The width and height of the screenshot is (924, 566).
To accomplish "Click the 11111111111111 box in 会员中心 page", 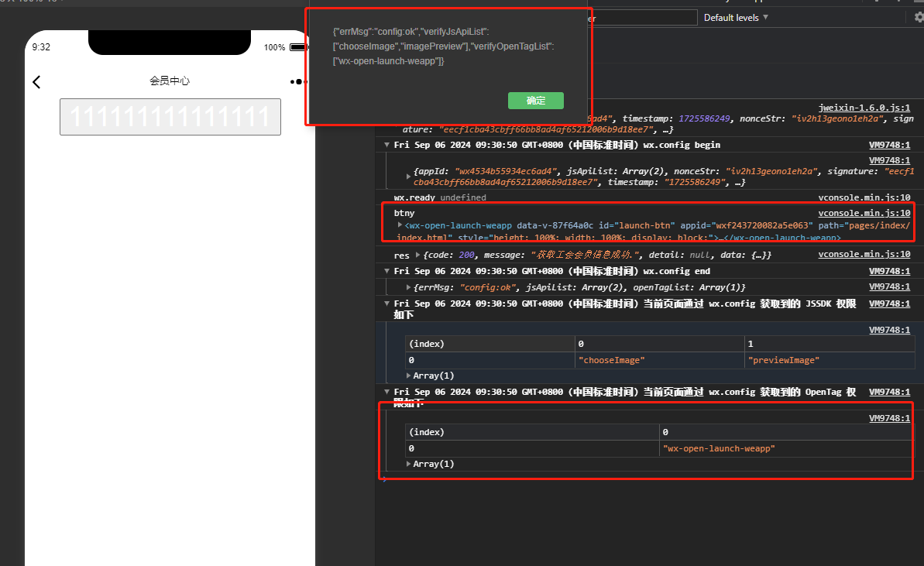I will pos(170,117).
